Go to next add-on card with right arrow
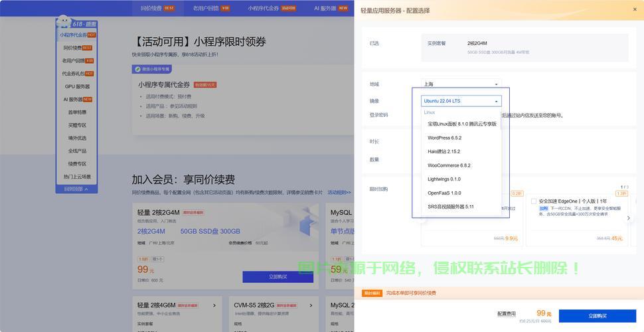The width and height of the screenshot is (644, 332). tap(628, 218)
